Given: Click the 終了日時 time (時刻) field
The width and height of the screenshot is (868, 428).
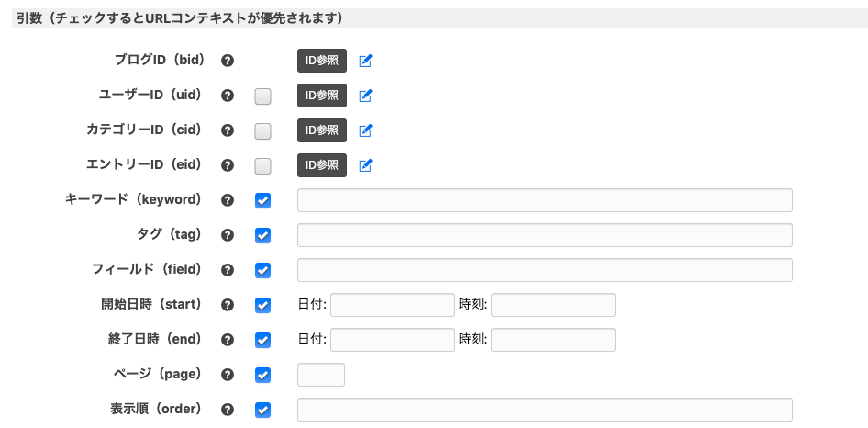Looking at the screenshot, I should [x=553, y=340].
